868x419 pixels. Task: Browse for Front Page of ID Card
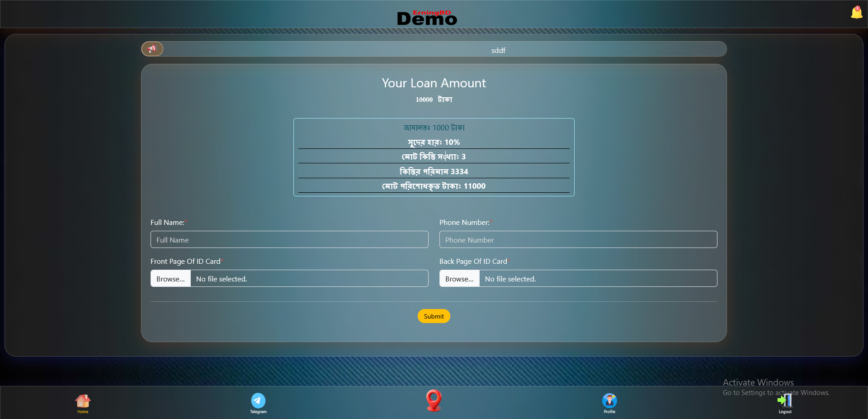(x=170, y=279)
